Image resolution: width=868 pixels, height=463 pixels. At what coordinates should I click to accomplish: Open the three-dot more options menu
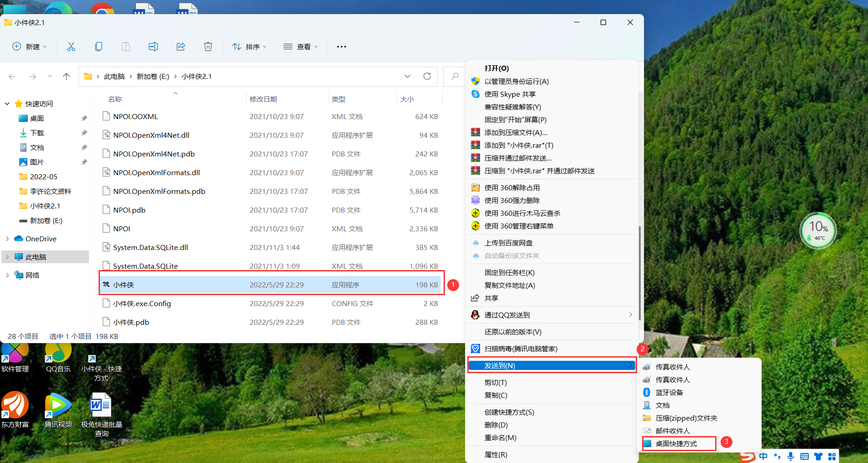coord(341,47)
